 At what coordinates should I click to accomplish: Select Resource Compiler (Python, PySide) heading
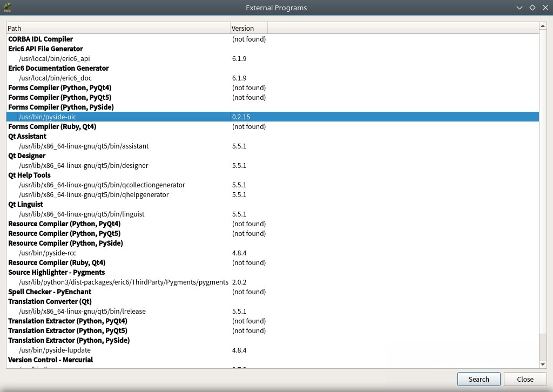(273, 243)
